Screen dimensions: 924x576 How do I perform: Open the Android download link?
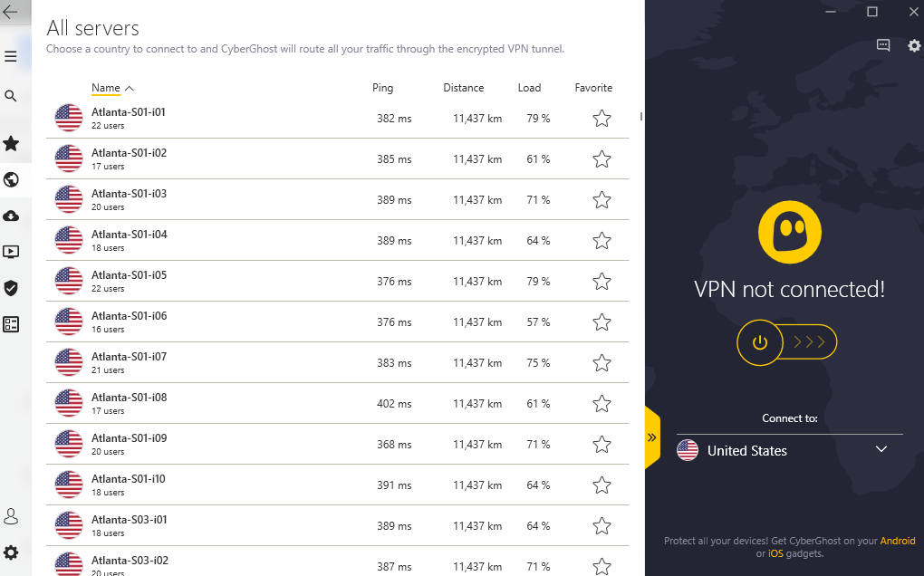[897, 541]
